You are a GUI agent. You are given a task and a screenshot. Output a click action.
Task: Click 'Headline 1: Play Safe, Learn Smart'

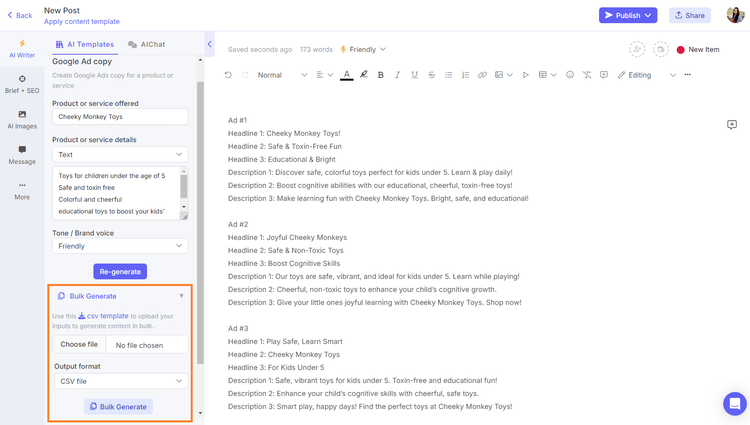(x=285, y=341)
